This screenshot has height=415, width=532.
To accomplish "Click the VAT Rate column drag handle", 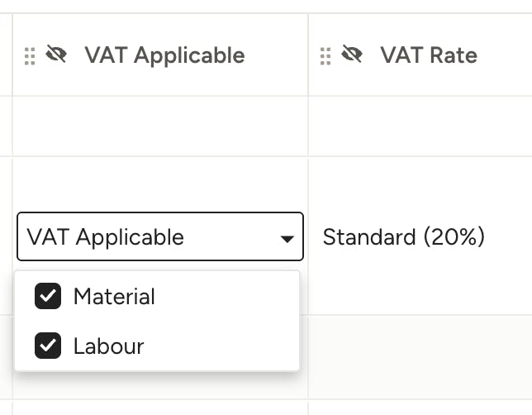I will pos(325,56).
